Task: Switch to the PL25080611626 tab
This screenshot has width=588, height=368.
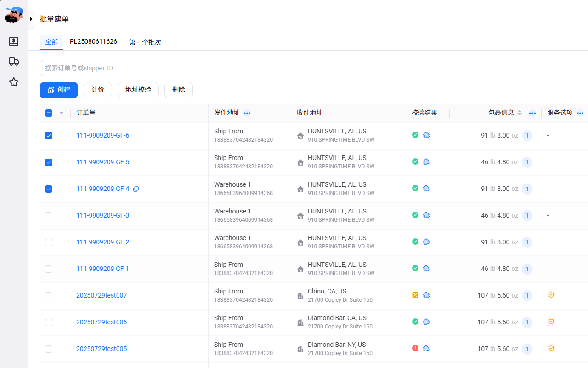Action: pyautogui.click(x=93, y=42)
